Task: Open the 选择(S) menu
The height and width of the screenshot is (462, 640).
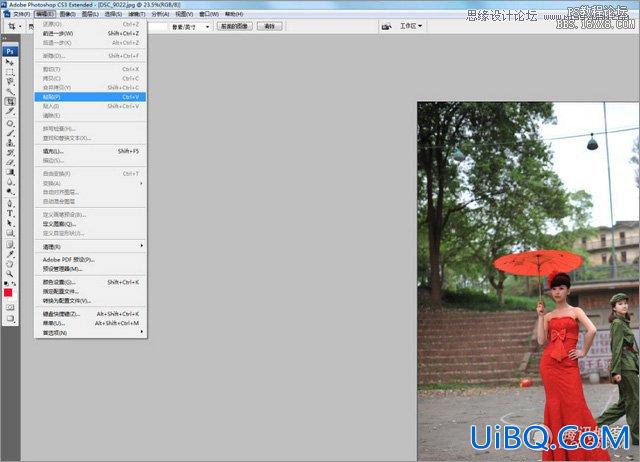Action: point(113,14)
